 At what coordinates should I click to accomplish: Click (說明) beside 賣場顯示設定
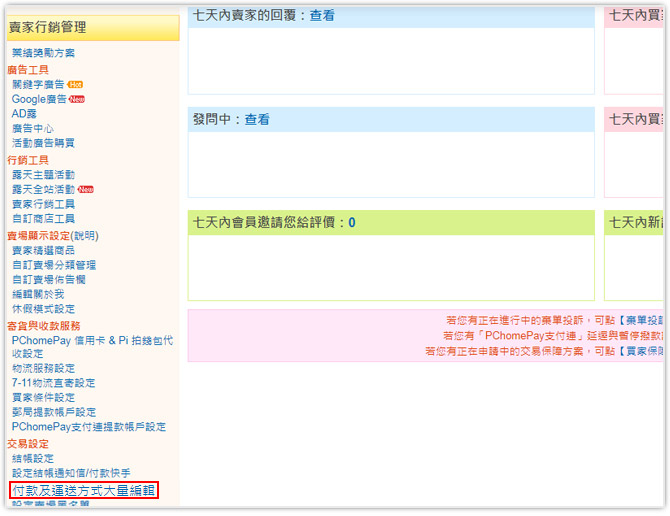[x=84, y=235]
